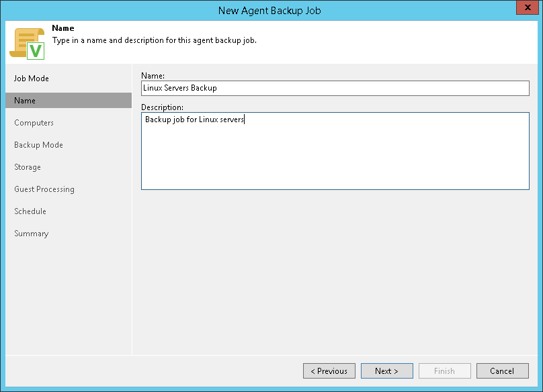
Task: Focus the Description text area
Action: point(335,151)
